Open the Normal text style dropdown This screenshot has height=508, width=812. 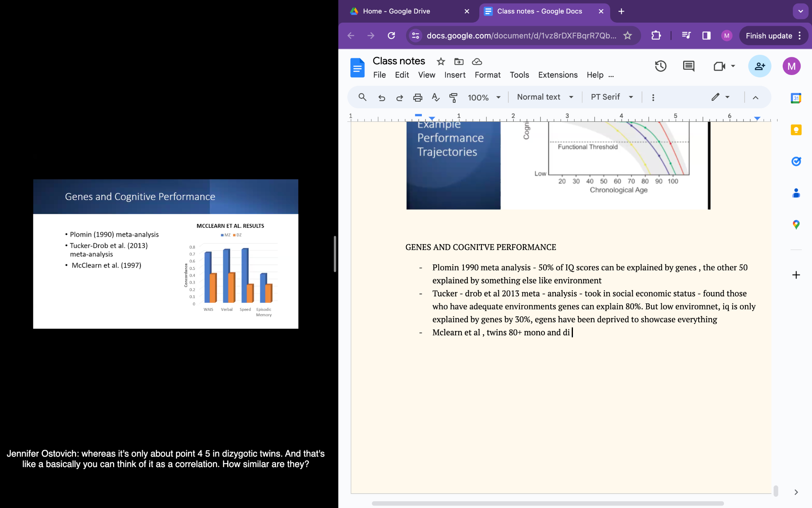coord(545,97)
